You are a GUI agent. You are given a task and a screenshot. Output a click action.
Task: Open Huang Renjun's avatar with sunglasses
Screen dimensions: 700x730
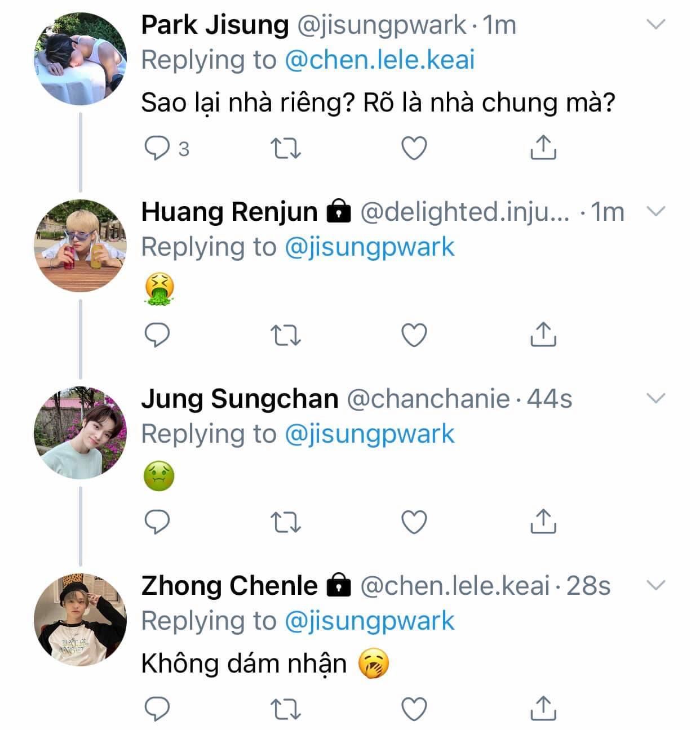[81, 246]
